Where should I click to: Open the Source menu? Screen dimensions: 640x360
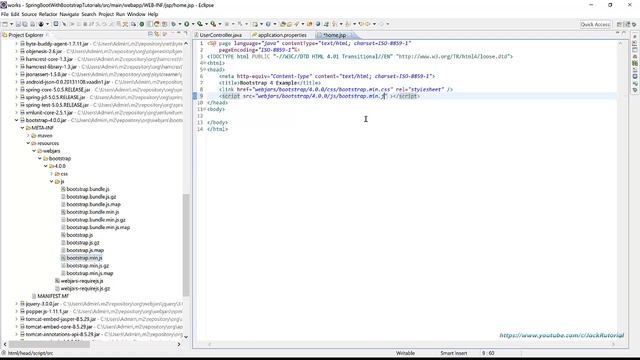[x=29, y=14]
